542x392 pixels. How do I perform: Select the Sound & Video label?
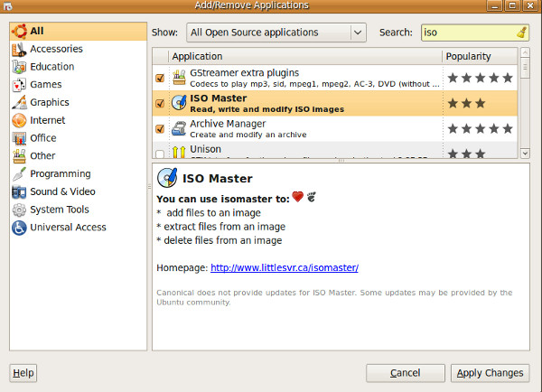(62, 191)
